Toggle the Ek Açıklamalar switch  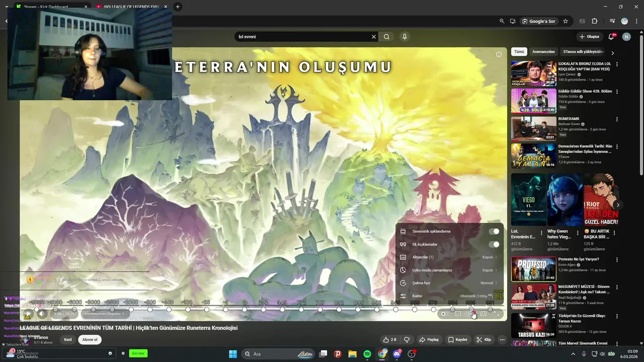click(494, 244)
